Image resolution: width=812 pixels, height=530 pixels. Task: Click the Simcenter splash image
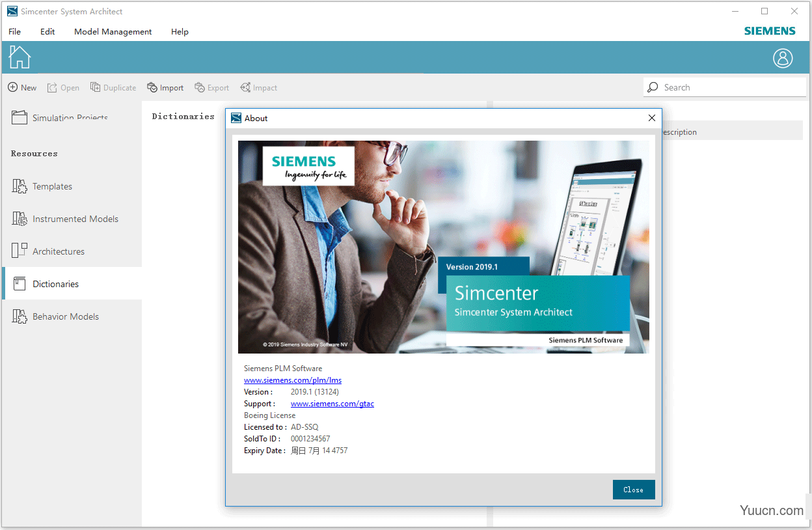pyautogui.click(x=444, y=247)
